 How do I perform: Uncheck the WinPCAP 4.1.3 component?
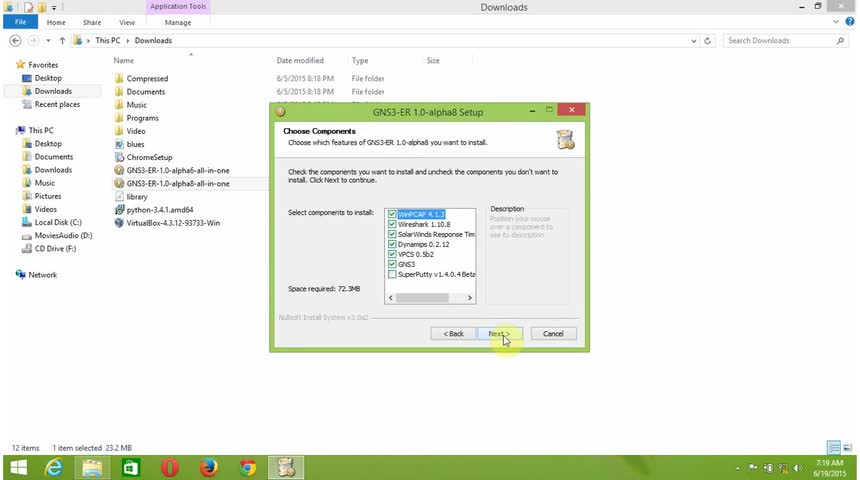click(392, 214)
